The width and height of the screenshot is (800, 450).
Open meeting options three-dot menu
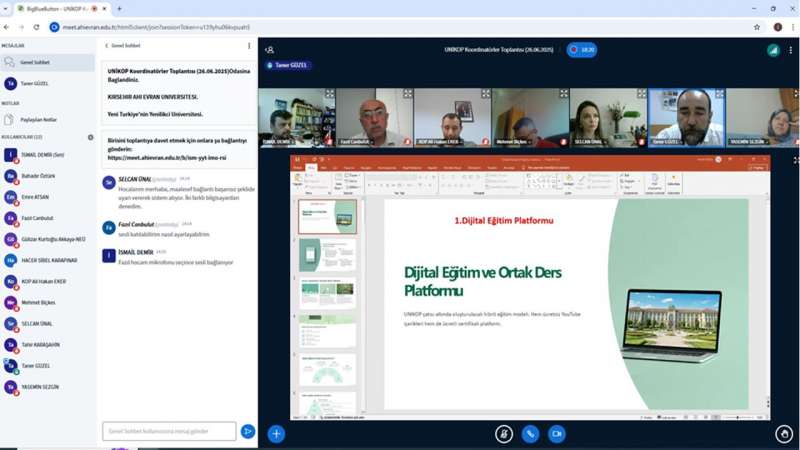pyautogui.click(x=791, y=49)
